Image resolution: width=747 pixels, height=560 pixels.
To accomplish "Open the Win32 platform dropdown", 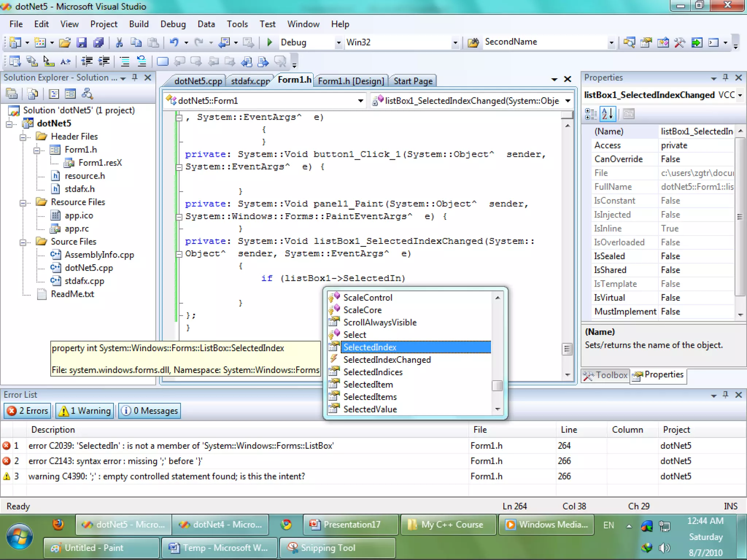I will point(455,43).
